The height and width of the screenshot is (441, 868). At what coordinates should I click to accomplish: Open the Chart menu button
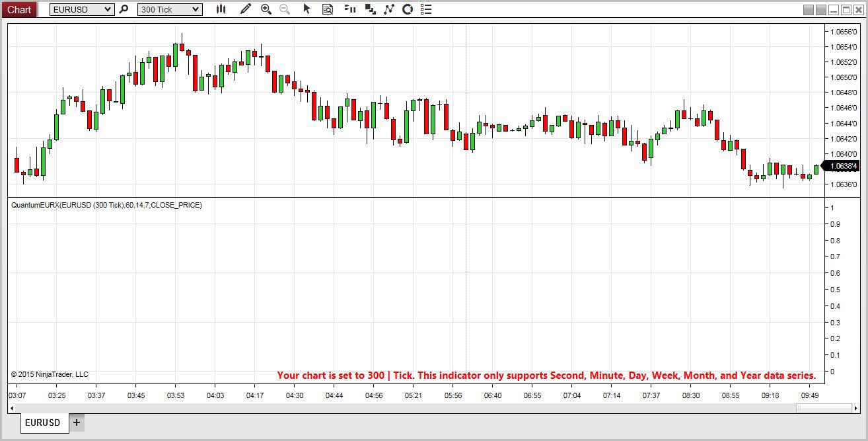18,9
